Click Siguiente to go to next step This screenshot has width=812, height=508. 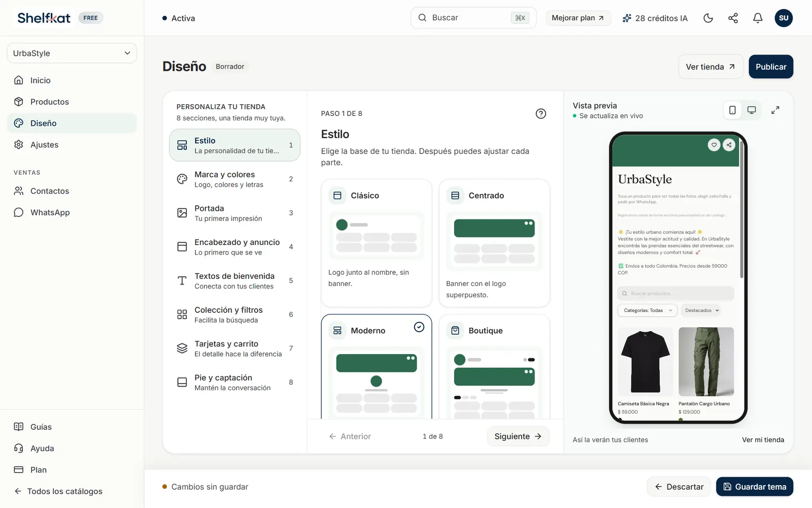518,436
